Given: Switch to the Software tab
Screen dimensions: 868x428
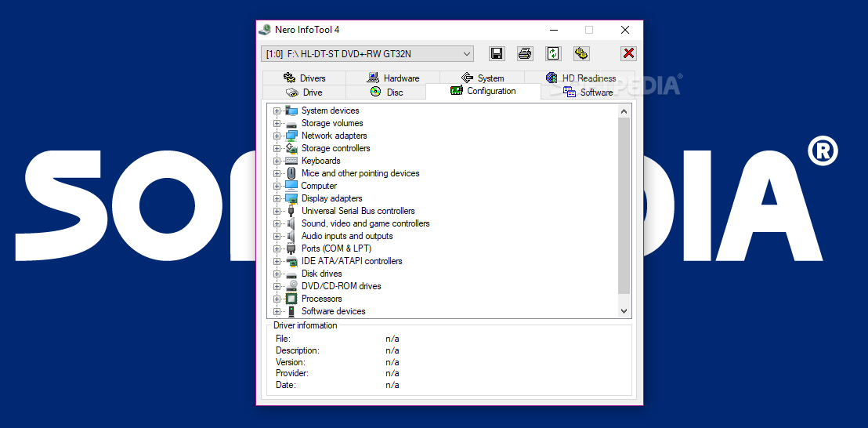Looking at the screenshot, I should click(x=588, y=92).
